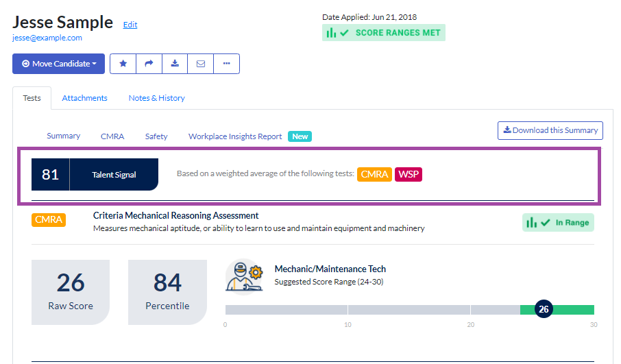Click the jesse@example.com email link
The image size is (621, 364).
pos(47,38)
